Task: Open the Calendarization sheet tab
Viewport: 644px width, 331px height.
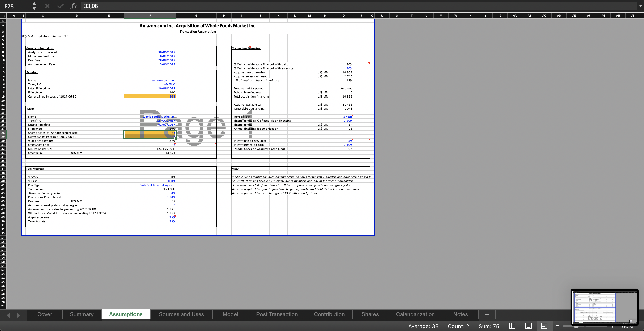Action: point(415,314)
